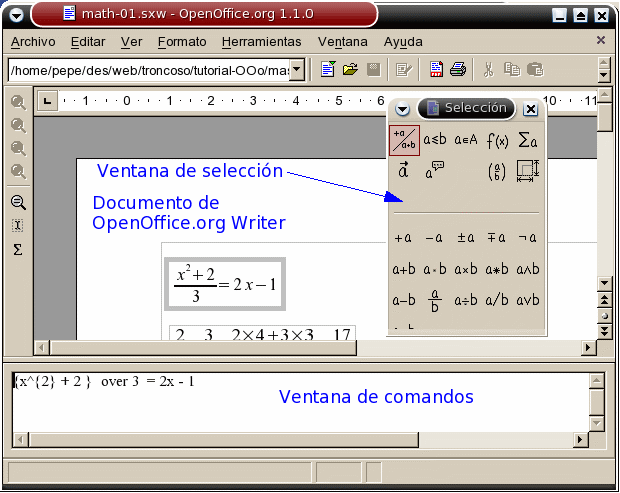Image resolution: width=620 pixels, height=493 pixels.
Task: Click the navigation dot button on scrollbar
Action: click(604, 316)
